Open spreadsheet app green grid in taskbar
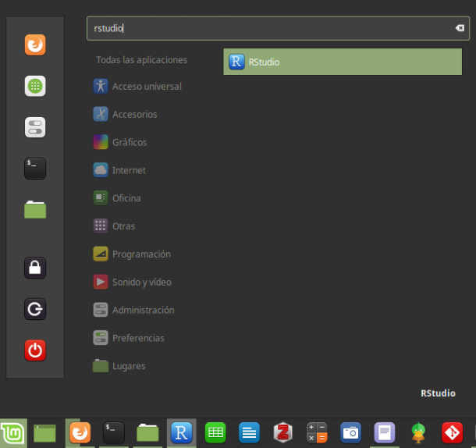The image size is (476, 448). click(215, 432)
